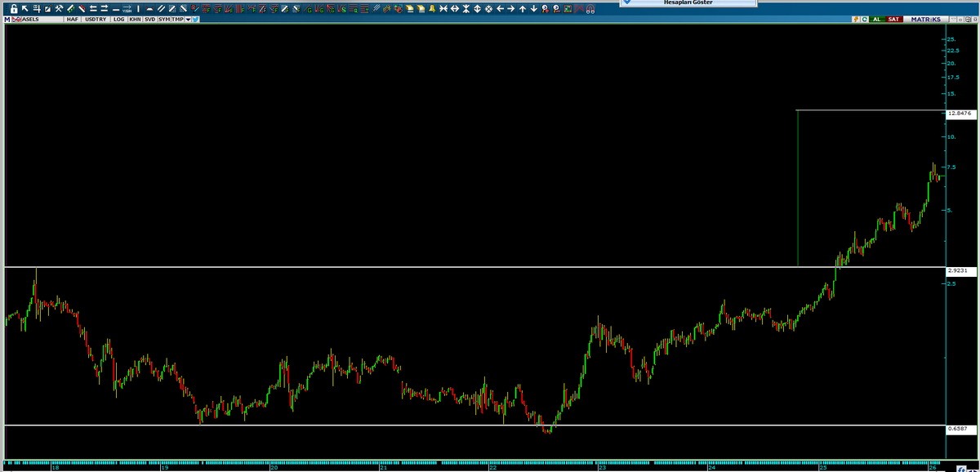Click the M icon beside ASELS
The height and width of the screenshot is (472, 980).
pos(7,19)
